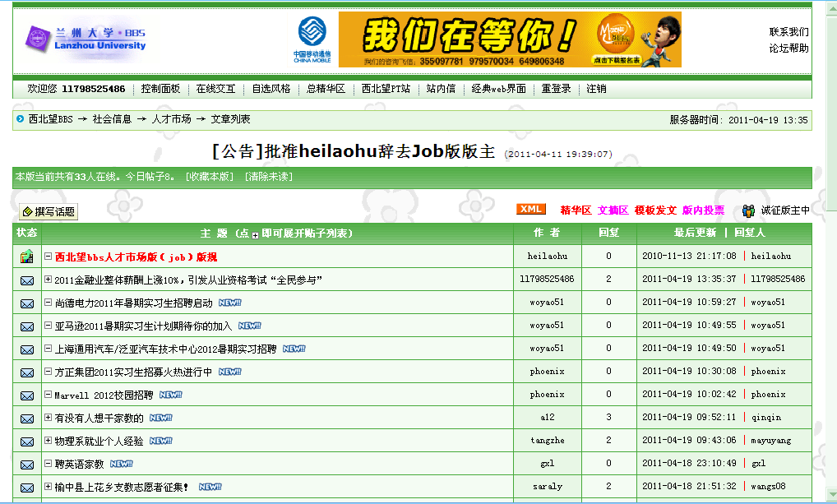Screen dimensions: 837x504
Task: Click the 我们在等你 banner advertisement
Action: tap(510, 39)
